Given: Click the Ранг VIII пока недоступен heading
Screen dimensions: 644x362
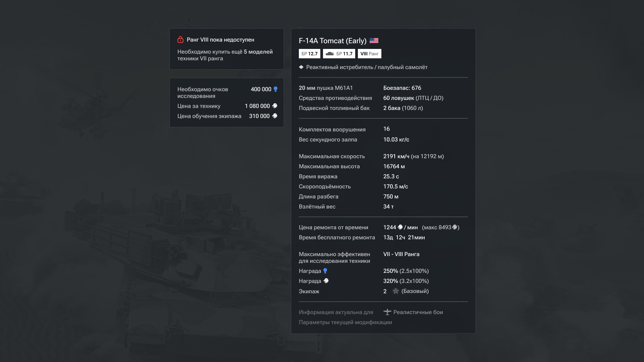Looking at the screenshot, I should 220,40.
